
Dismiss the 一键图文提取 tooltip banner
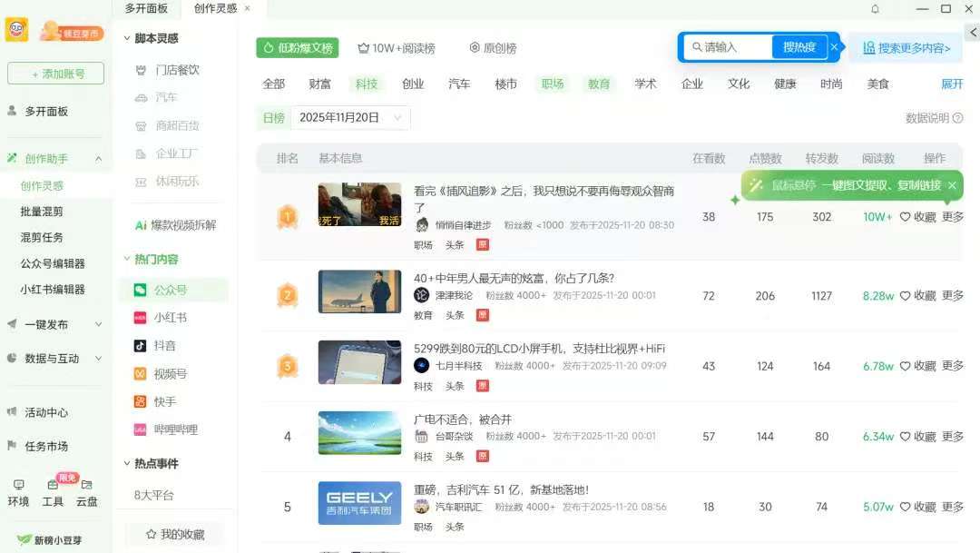(952, 185)
